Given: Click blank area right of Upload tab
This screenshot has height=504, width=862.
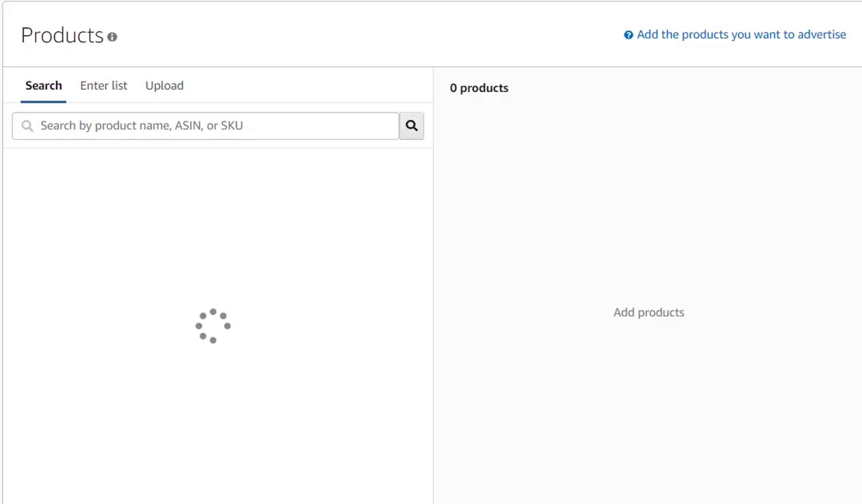Looking at the screenshot, I should (308, 85).
